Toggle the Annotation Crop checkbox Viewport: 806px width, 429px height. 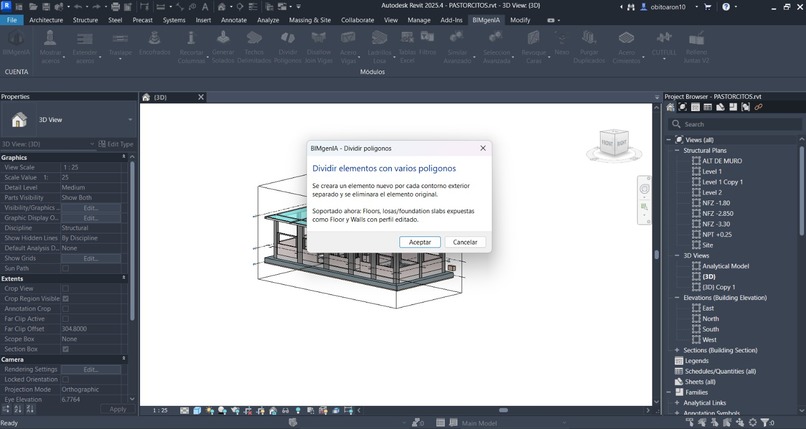pyautogui.click(x=65, y=309)
